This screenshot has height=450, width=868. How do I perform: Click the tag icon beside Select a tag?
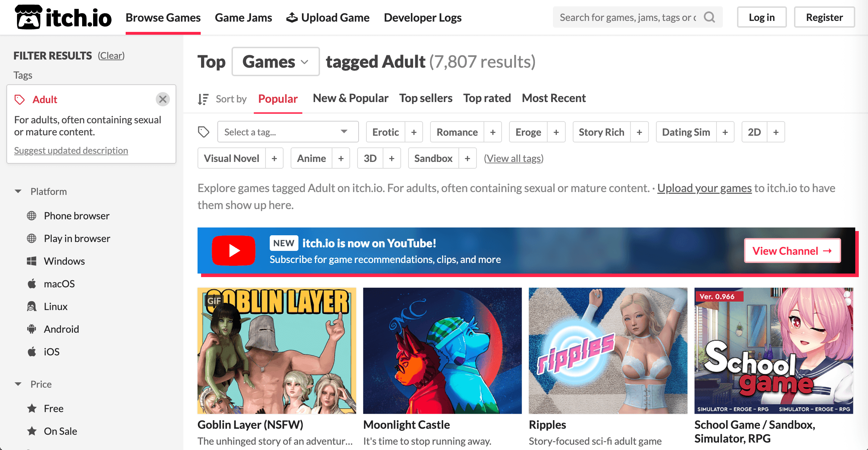click(x=204, y=132)
